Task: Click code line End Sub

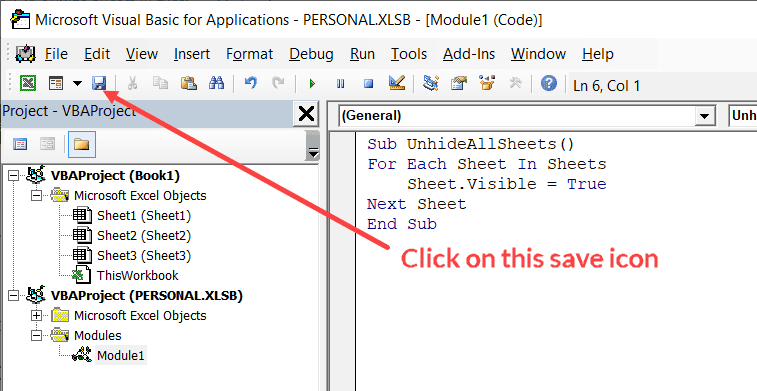Action: [402, 224]
